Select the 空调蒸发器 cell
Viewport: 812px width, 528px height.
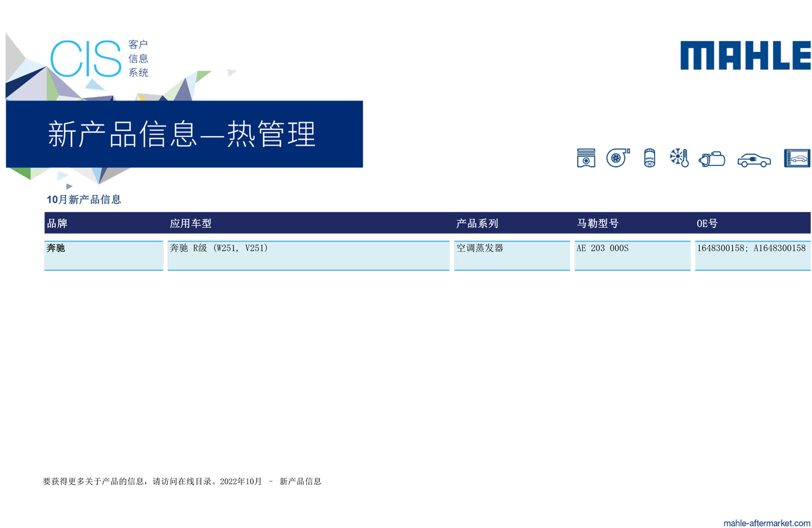point(512,255)
